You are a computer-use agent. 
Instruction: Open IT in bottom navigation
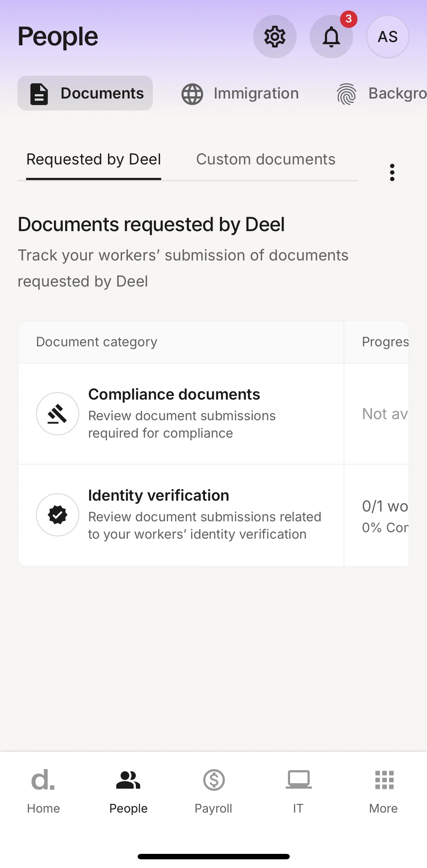click(x=298, y=792)
